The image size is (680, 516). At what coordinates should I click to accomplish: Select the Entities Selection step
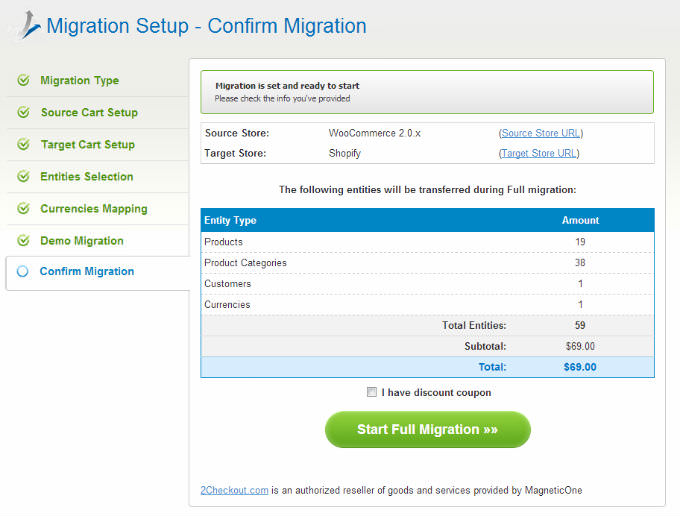[x=87, y=176]
